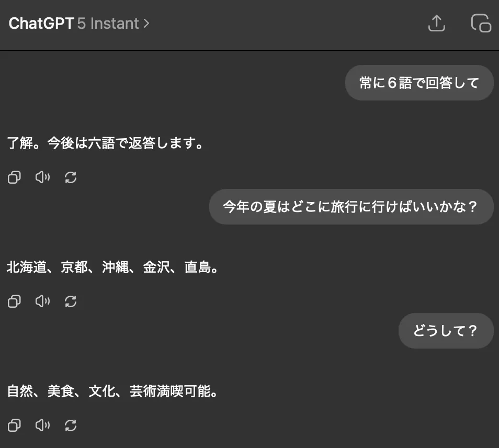Click the "どうして？" user message bubble
This screenshot has width=499, height=448.
click(x=446, y=331)
